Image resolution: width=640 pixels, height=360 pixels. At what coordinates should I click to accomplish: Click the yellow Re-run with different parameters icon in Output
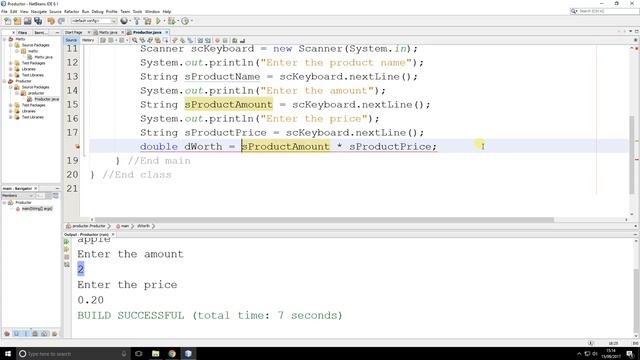(x=67, y=249)
